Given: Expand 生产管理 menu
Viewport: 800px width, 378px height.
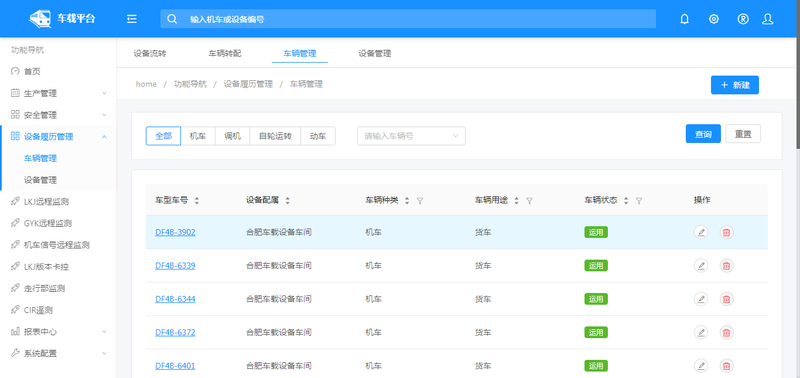Looking at the screenshot, I should coord(58,93).
